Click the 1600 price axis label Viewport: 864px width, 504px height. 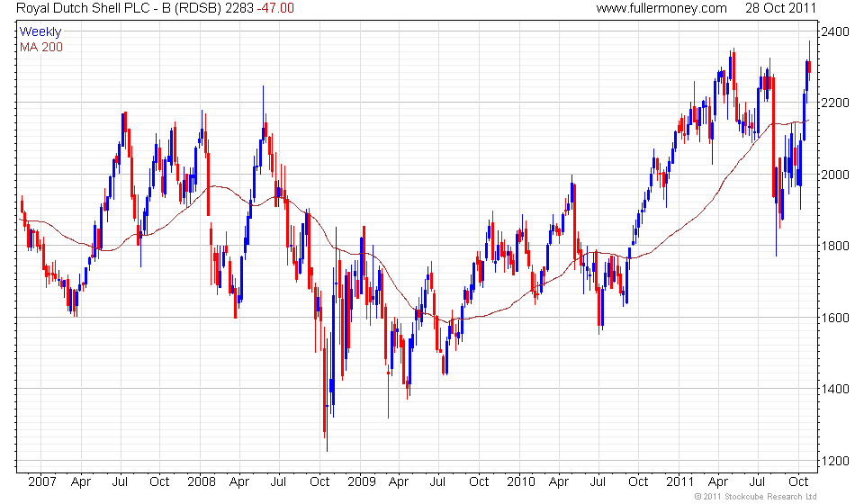point(835,318)
